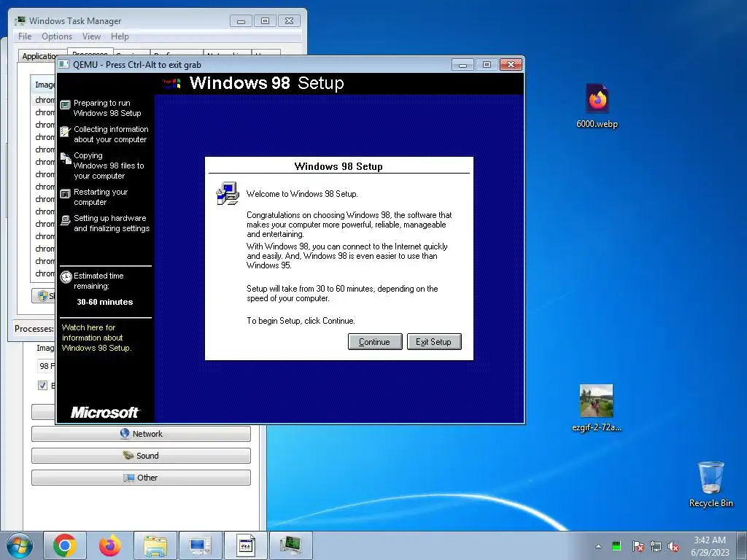This screenshot has width=747, height=560.
Task: Click the Task Manager title bar icon
Action: [20, 21]
